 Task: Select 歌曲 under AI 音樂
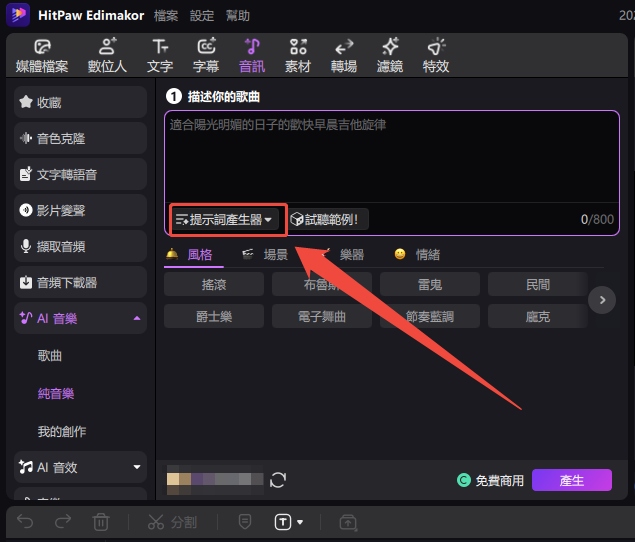(50, 356)
